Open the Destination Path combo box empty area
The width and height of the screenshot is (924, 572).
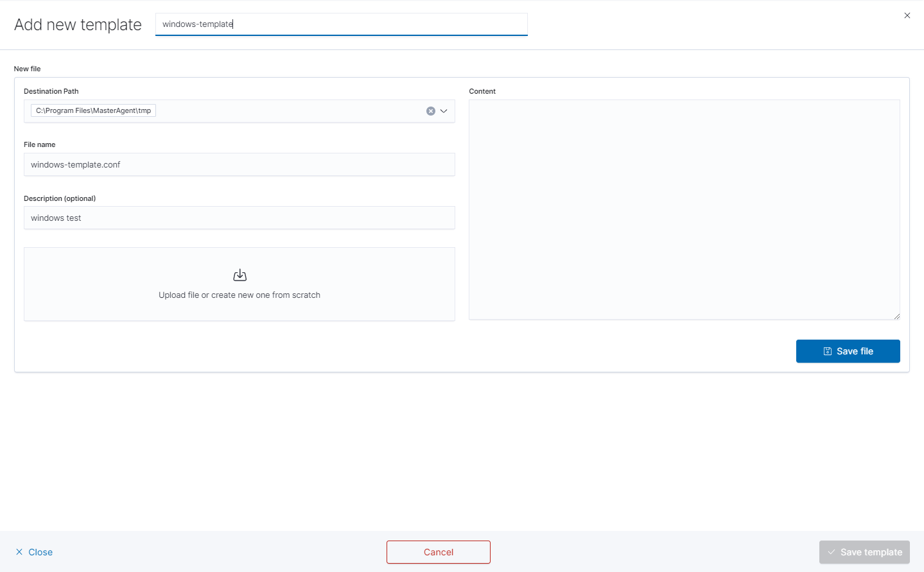289,111
